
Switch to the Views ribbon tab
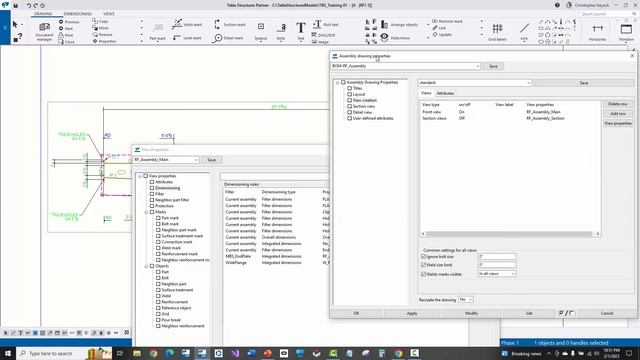109,13
